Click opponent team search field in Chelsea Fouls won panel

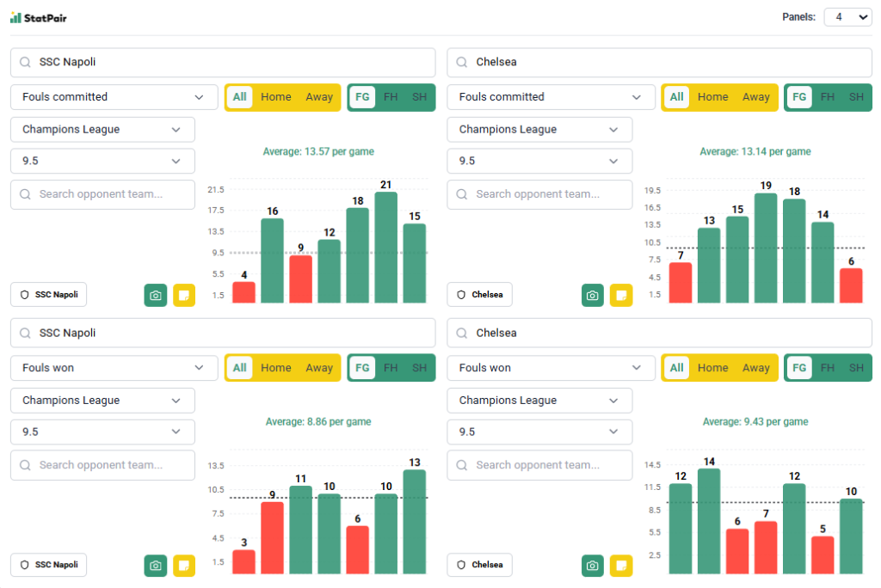pos(539,465)
